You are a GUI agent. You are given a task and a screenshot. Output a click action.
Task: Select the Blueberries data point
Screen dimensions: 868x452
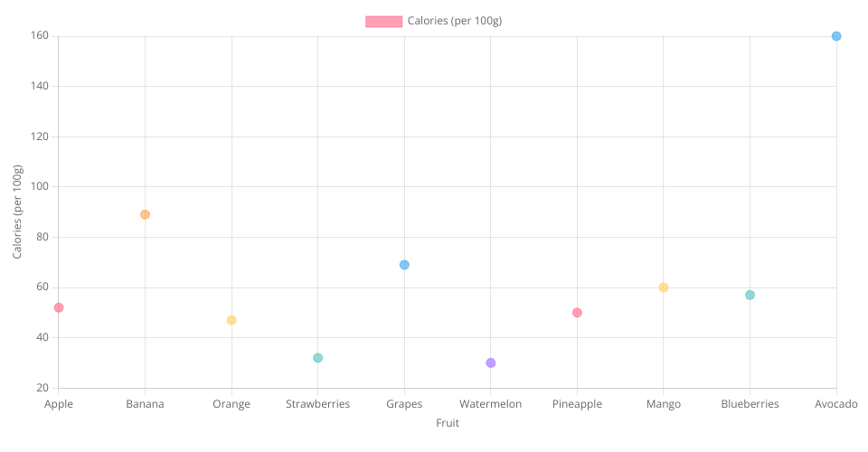[750, 295]
